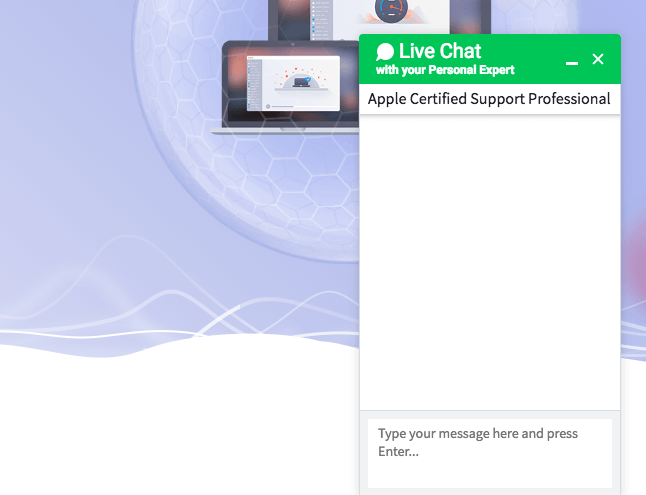Click 'Apple Certified Support Professional' text
This screenshot has width=646, height=495.
pos(489,99)
